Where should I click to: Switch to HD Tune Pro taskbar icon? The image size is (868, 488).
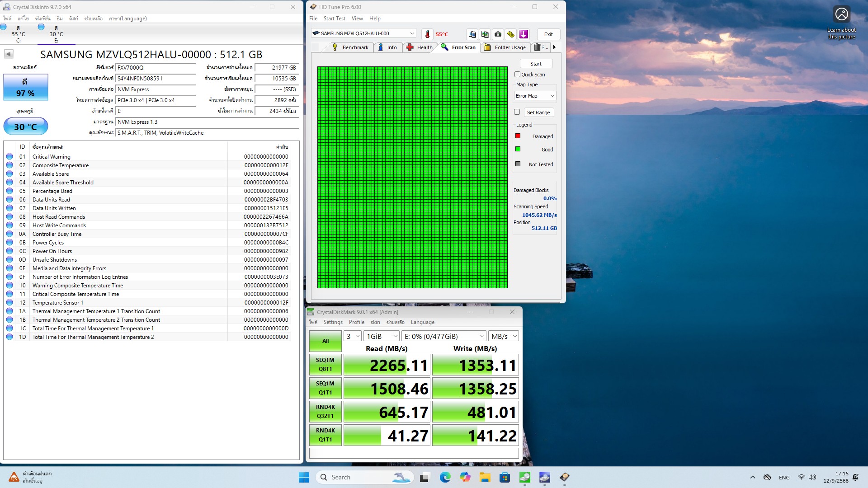(564, 477)
